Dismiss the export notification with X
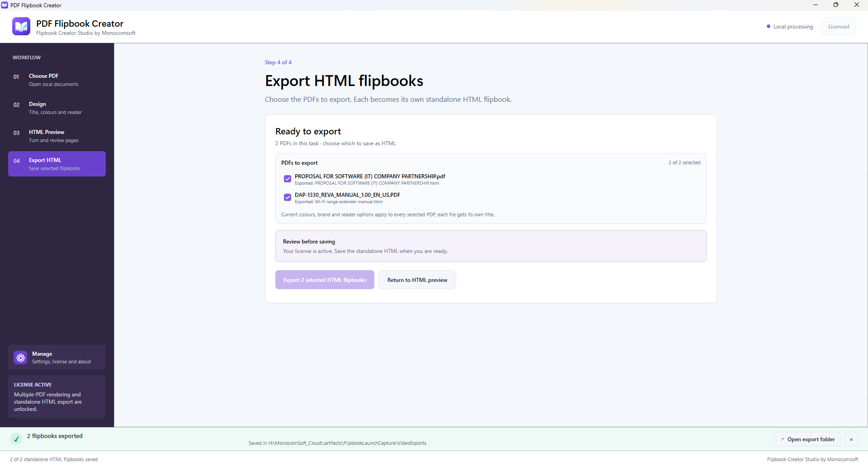The image size is (868, 467). pyautogui.click(x=851, y=439)
